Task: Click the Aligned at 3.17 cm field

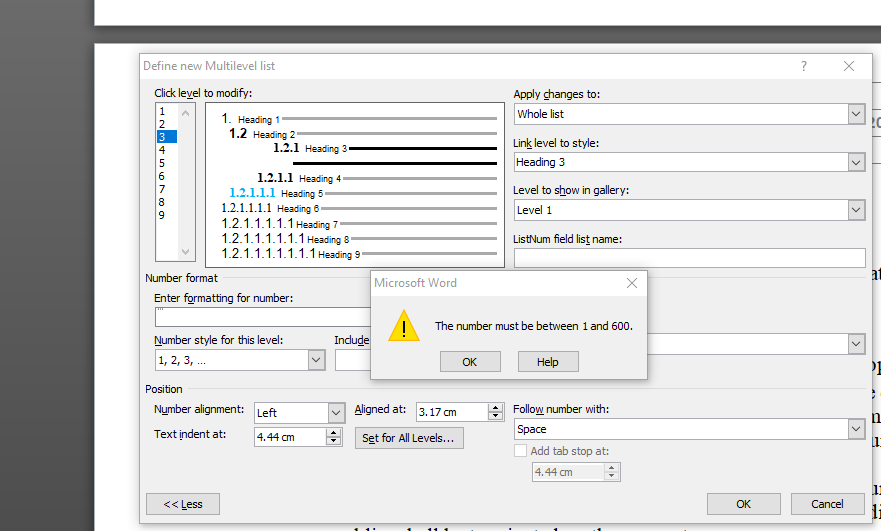Action: (x=452, y=412)
